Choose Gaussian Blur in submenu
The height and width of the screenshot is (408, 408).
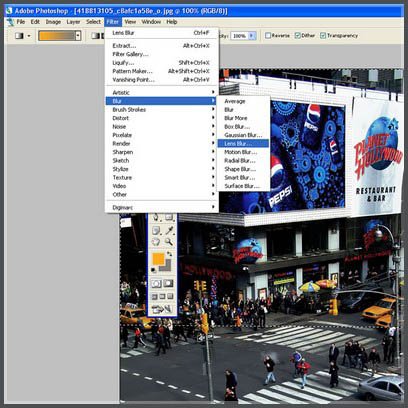click(x=243, y=135)
